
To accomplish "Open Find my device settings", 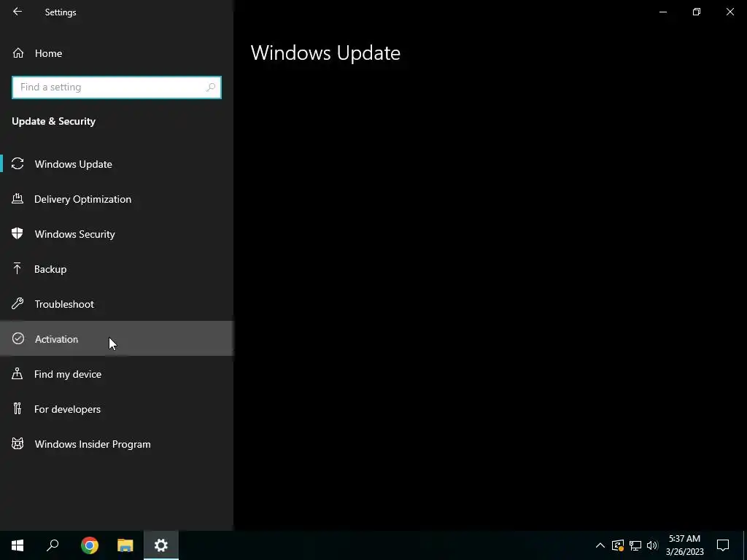I will [x=117, y=374].
